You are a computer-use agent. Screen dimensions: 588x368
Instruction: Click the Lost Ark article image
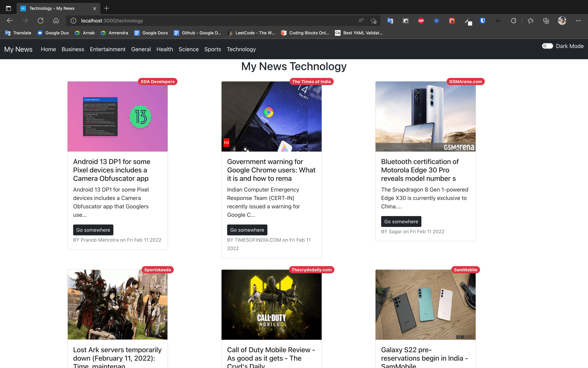tap(118, 305)
